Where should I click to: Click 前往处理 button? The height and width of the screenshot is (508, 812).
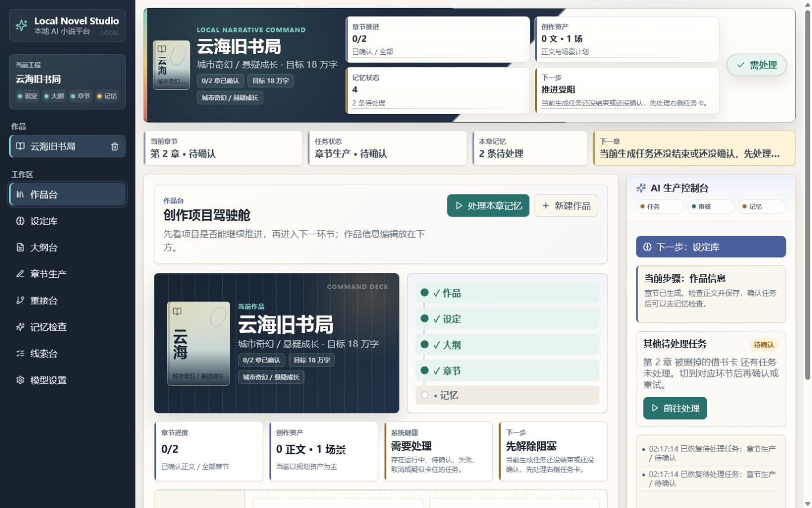tap(675, 408)
